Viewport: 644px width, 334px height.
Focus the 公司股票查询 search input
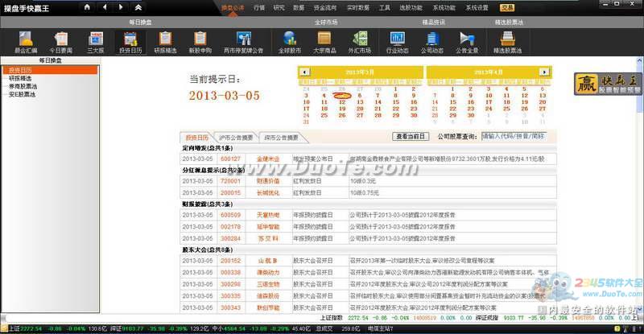pos(514,136)
